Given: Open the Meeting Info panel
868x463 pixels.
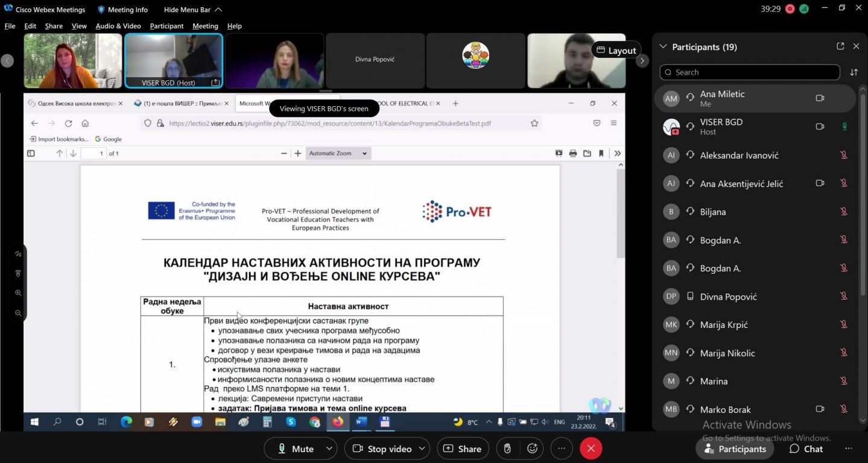Looking at the screenshot, I should coord(122,10).
